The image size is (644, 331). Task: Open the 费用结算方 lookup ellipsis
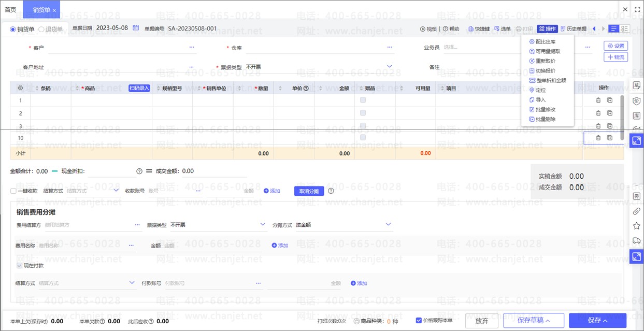(x=137, y=225)
